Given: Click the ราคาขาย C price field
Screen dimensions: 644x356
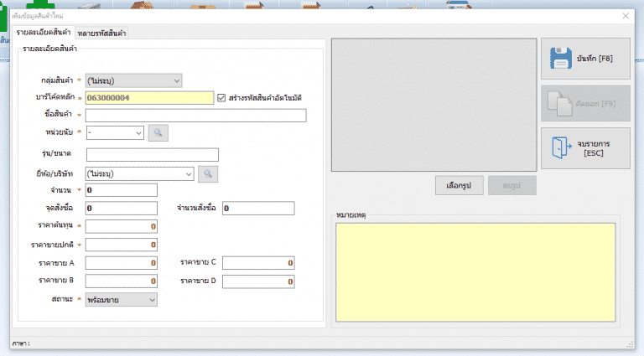Looking at the screenshot, I should point(258,263).
